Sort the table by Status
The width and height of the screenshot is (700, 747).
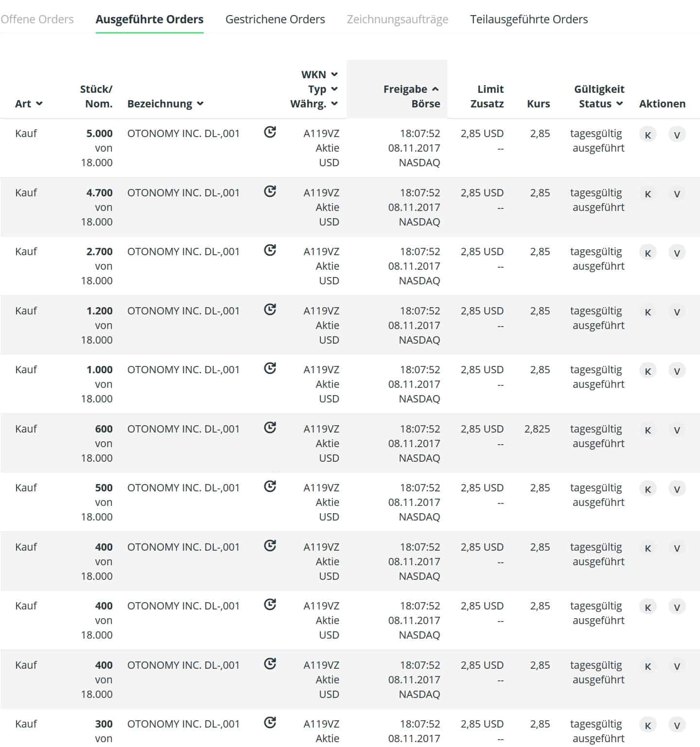point(601,104)
